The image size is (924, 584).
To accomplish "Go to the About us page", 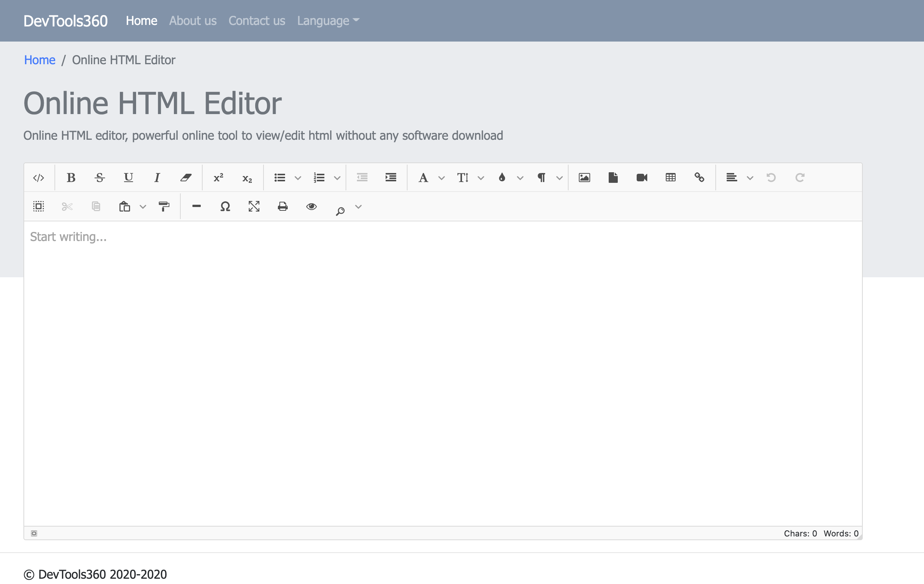I will tap(193, 21).
